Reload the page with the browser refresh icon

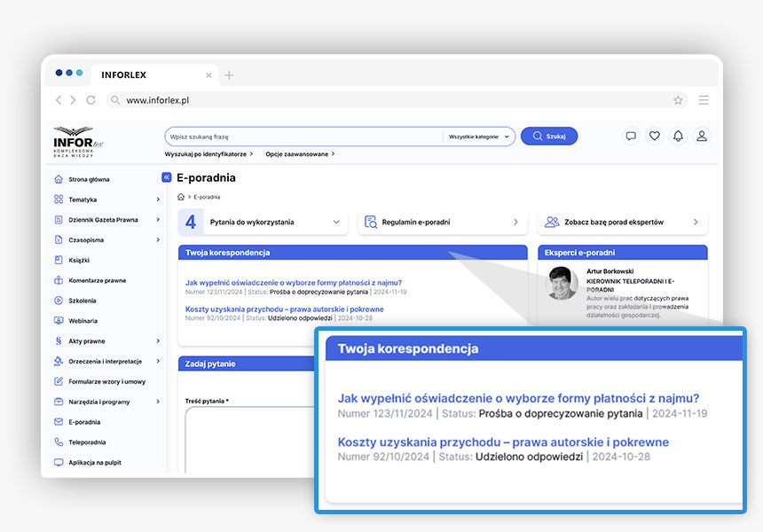90,100
